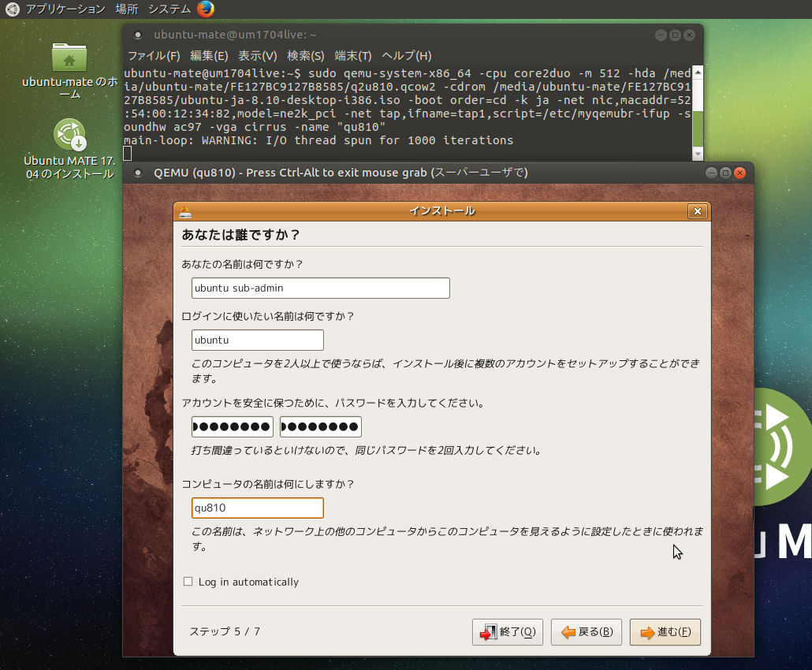
Task: Minimize the QEMU window
Action: click(x=712, y=173)
